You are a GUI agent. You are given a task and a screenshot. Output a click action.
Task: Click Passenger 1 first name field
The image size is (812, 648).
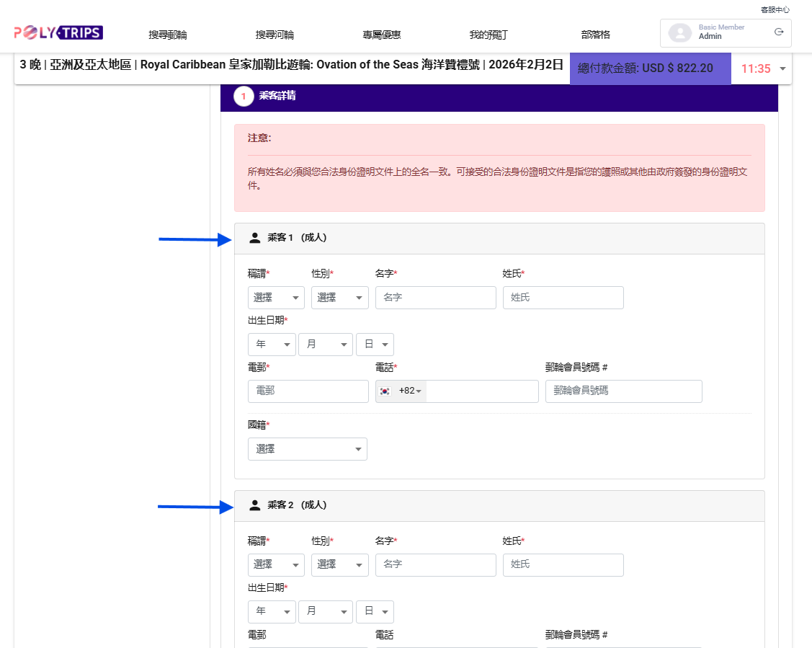435,298
